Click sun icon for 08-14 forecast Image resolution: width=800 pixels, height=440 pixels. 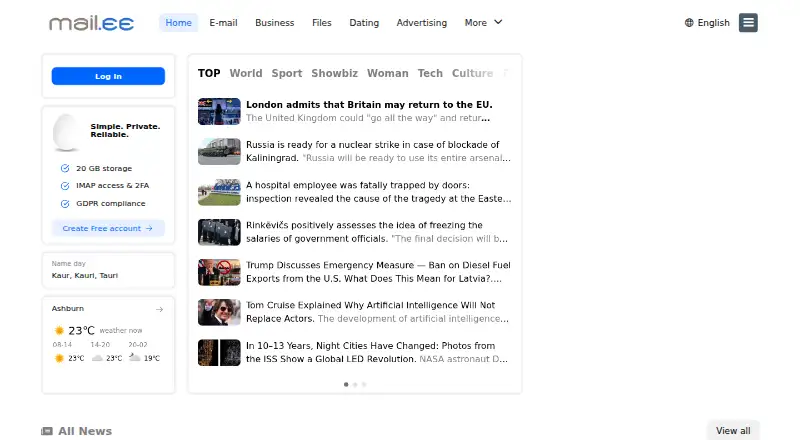[x=59, y=358]
